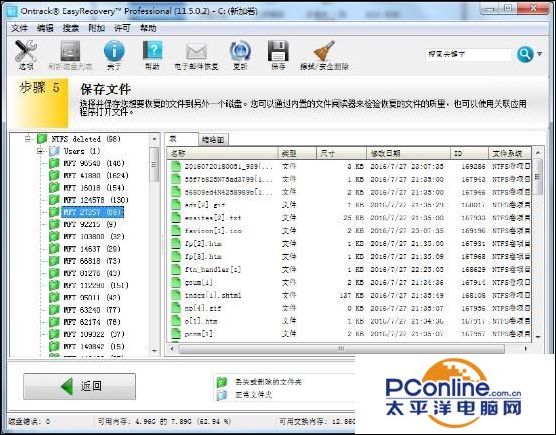This screenshot has width=556, height=435.
Task: Open the 附加 menu
Action: point(96,28)
